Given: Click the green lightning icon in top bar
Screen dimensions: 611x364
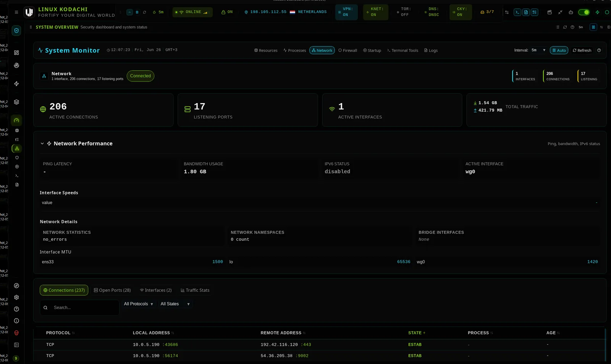Looking at the screenshot, I should tap(598, 12).
